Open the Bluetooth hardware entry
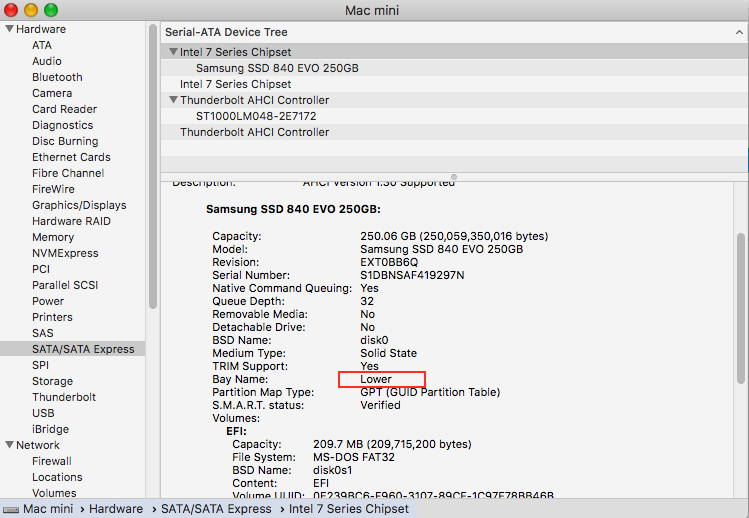Viewport: 749px width, 518px height. (57, 77)
